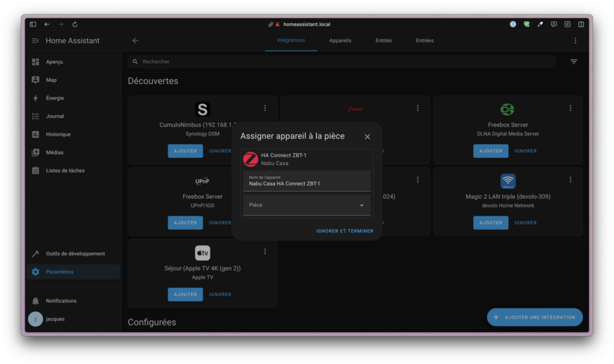
Task: Expand the Pièce dropdown
Action: [307, 205]
